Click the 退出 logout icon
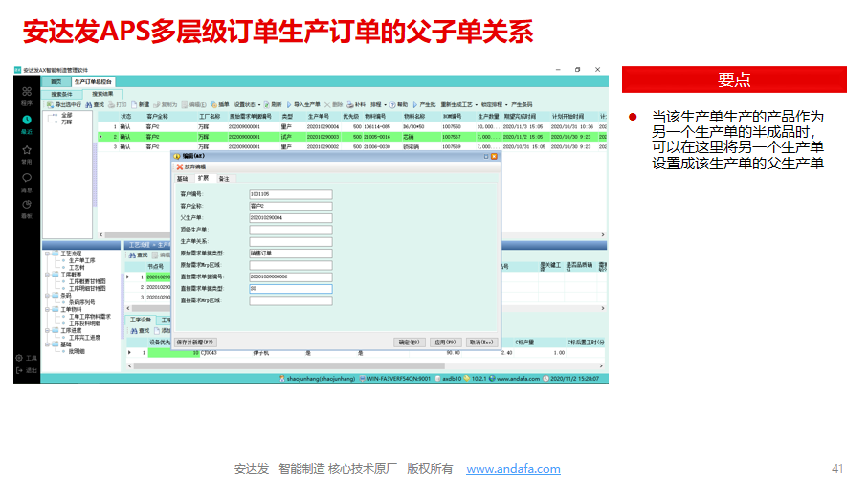The width and height of the screenshot is (868, 487). tap(19, 371)
